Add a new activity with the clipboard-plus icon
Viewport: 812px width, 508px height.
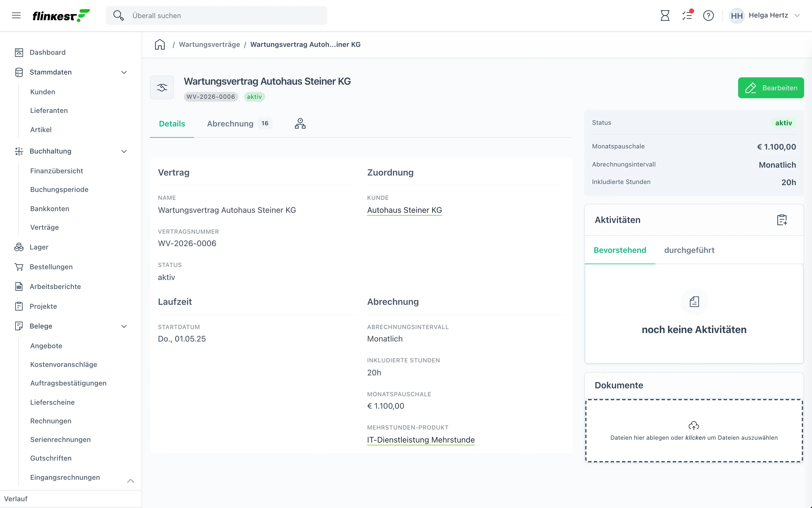coord(782,220)
